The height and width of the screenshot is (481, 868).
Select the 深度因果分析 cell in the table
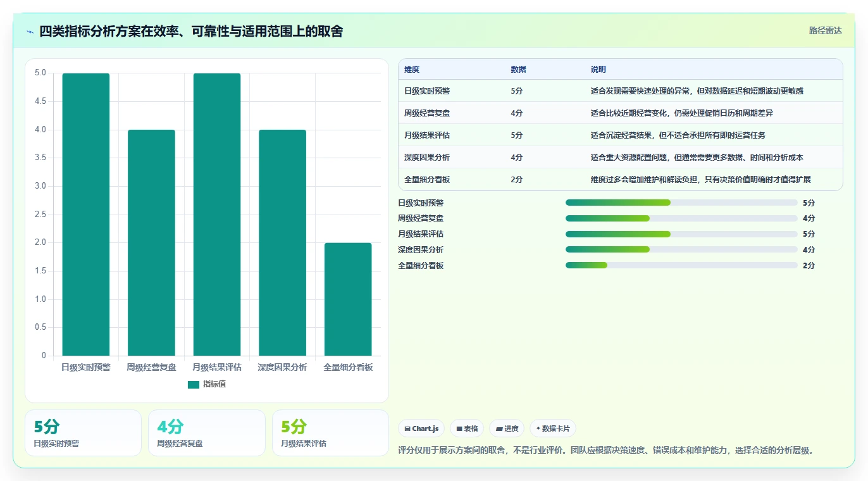(427, 158)
